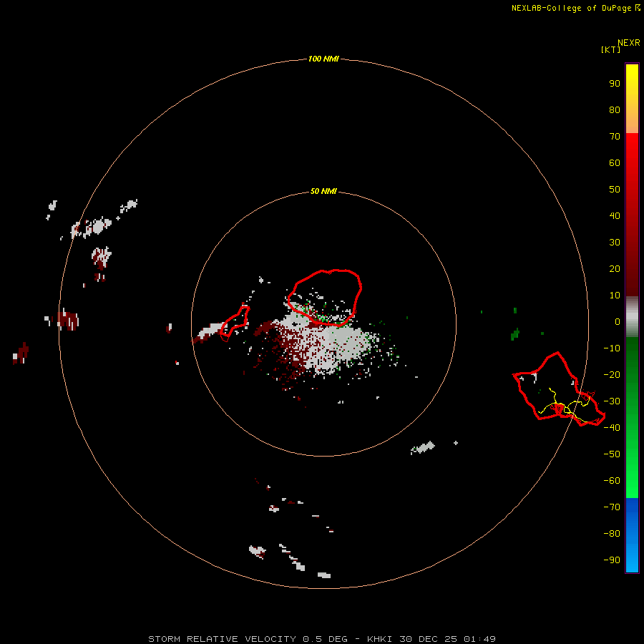This screenshot has height=644, width=644.
Task: Click the 0 value on velocity scale
Action: [617, 321]
